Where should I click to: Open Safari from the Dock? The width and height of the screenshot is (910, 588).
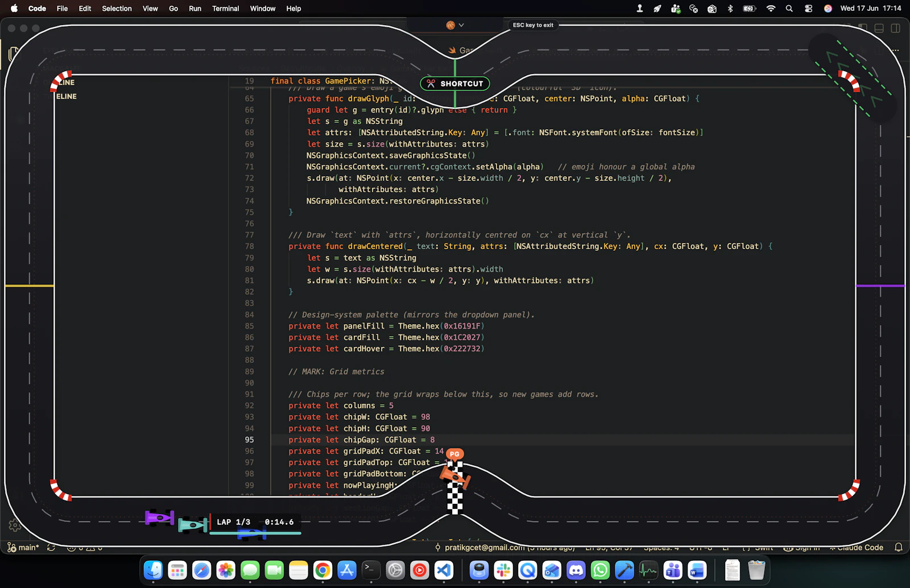pyautogui.click(x=201, y=570)
